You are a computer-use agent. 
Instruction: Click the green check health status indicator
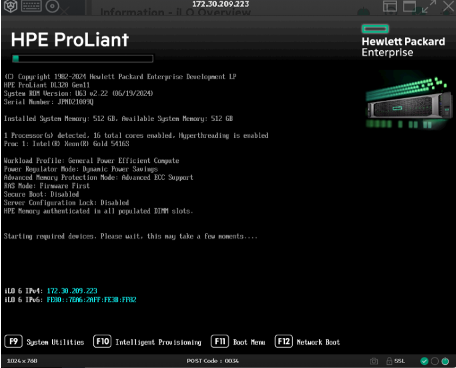click(x=424, y=361)
